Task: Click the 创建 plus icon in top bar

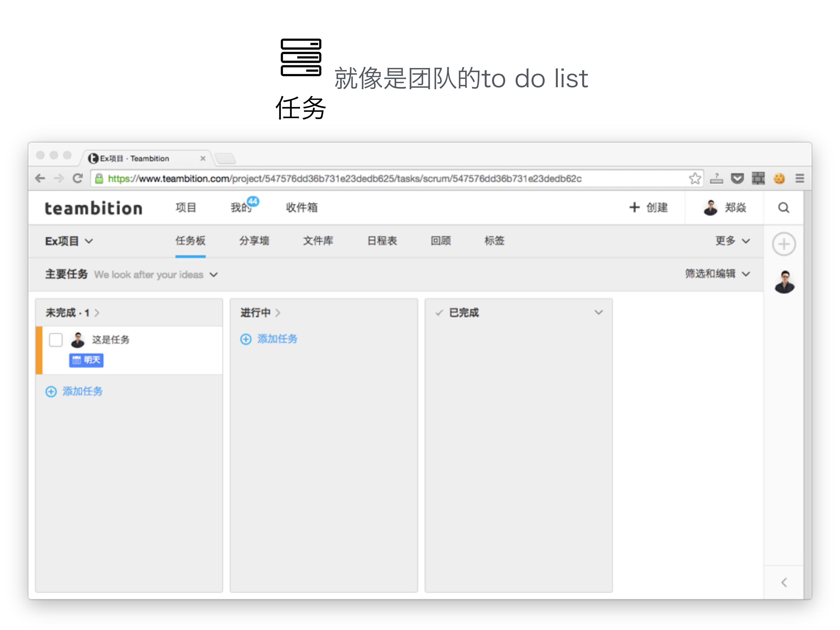Action: (634, 207)
